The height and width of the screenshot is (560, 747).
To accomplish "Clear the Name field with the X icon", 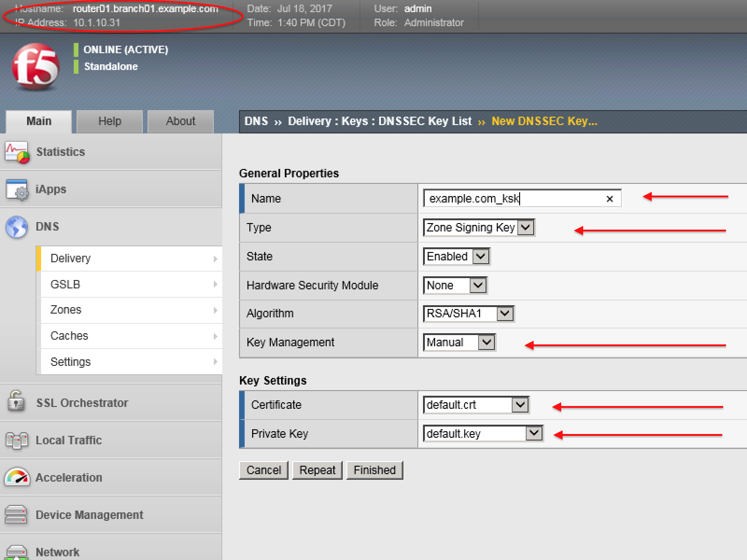I will coord(609,199).
